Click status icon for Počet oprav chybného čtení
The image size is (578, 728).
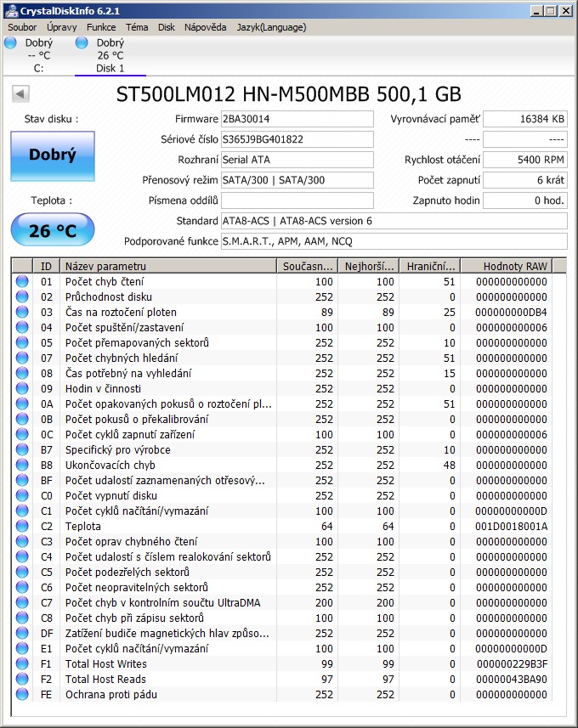tap(22, 541)
